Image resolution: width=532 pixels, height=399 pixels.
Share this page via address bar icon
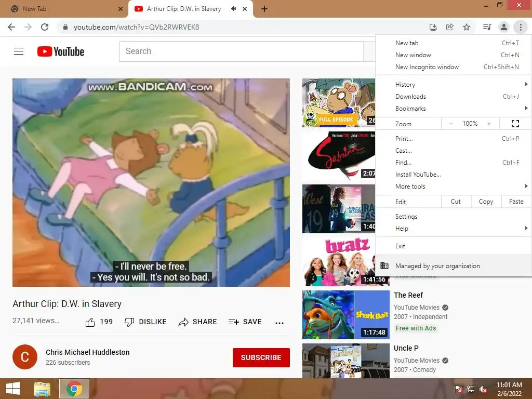[450, 27]
